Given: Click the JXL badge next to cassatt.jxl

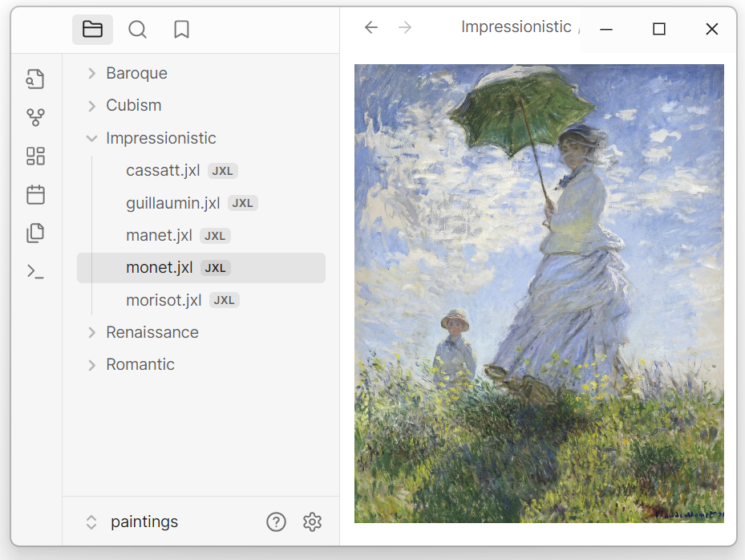Looking at the screenshot, I should click(222, 171).
